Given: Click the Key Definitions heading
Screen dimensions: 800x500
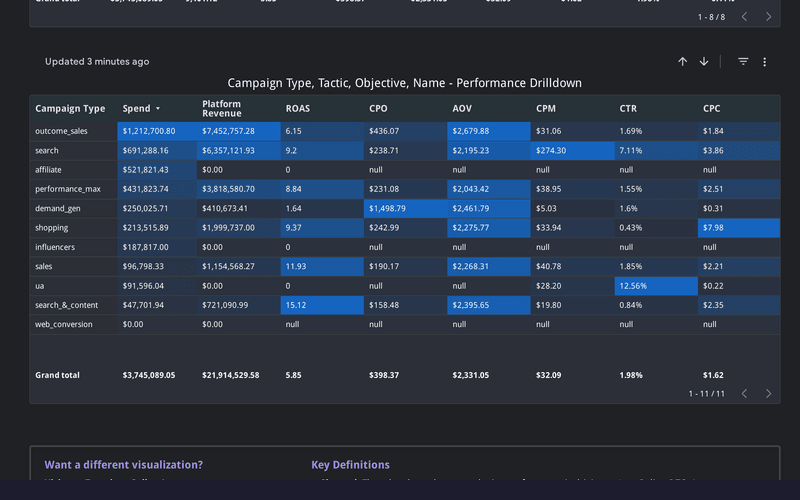Looking at the screenshot, I should (350, 465).
